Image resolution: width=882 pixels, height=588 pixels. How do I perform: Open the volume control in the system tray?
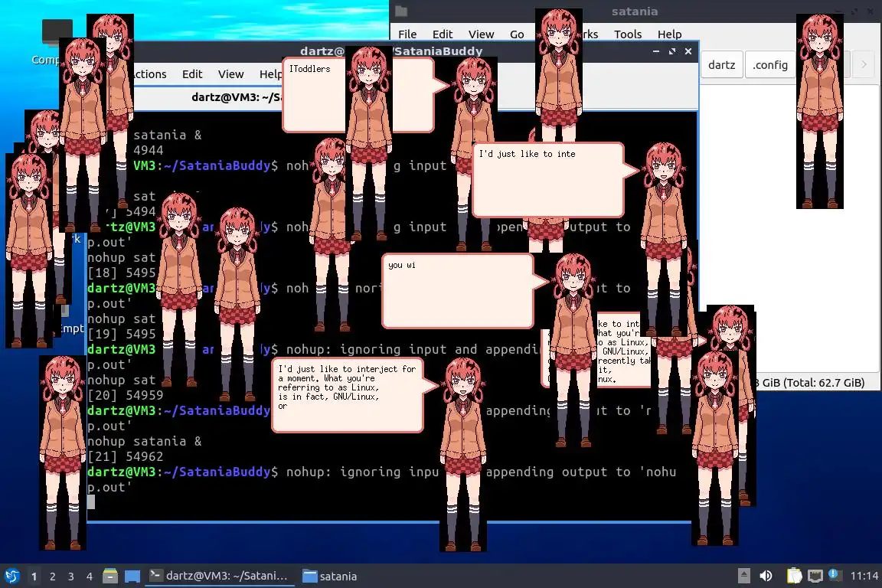click(x=766, y=576)
